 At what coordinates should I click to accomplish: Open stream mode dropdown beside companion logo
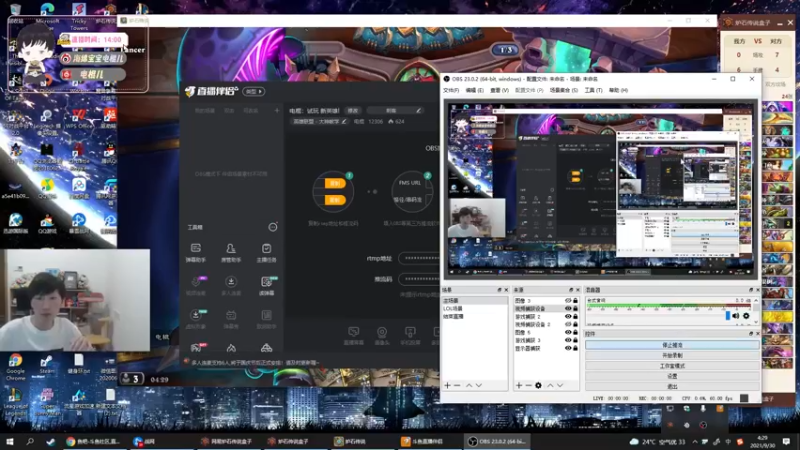point(254,91)
